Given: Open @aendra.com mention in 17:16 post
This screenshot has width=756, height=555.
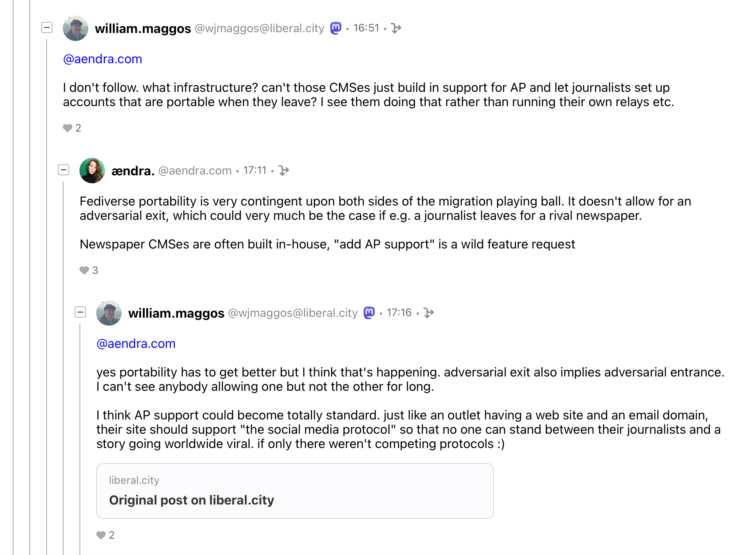Looking at the screenshot, I should [x=136, y=343].
